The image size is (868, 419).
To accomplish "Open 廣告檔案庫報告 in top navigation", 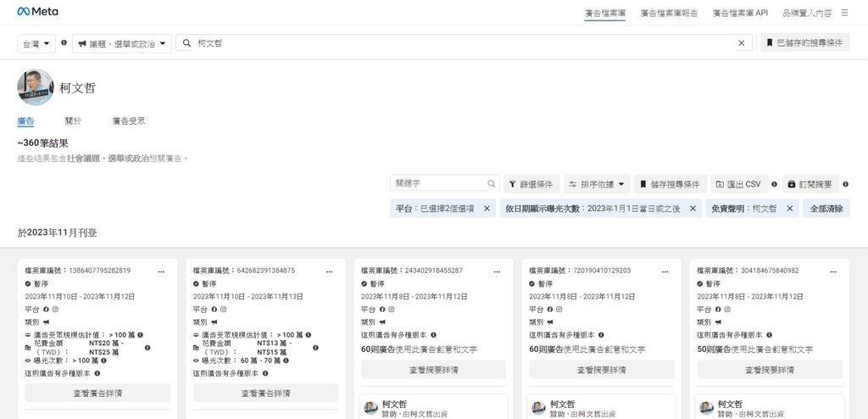I will point(669,14).
